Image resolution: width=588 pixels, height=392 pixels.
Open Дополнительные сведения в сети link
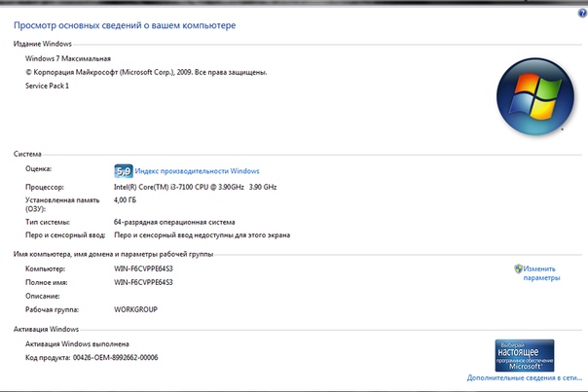[x=525, y=378]
